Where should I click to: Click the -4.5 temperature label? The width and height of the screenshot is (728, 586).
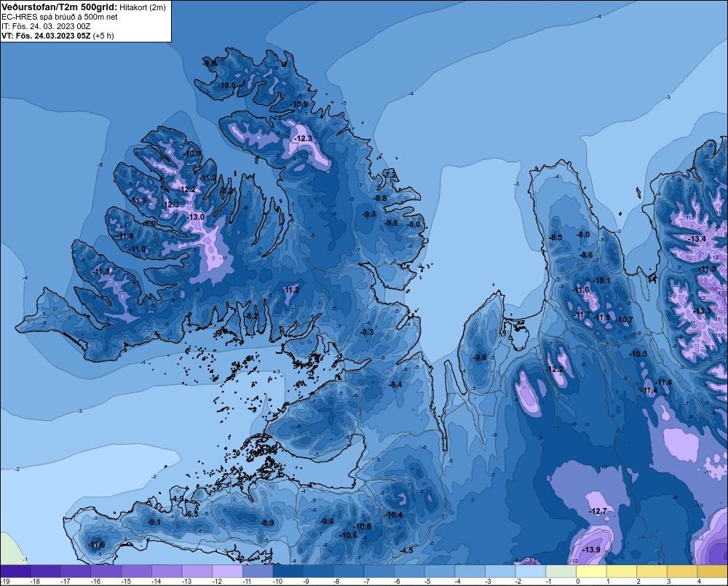click(x=406, y=550)
